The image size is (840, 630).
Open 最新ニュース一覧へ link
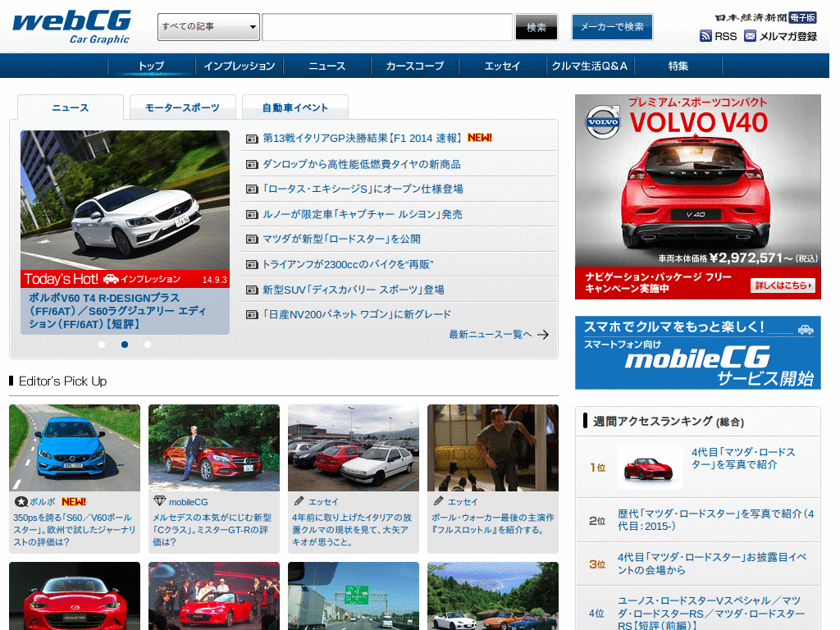[x=491, y=335]
